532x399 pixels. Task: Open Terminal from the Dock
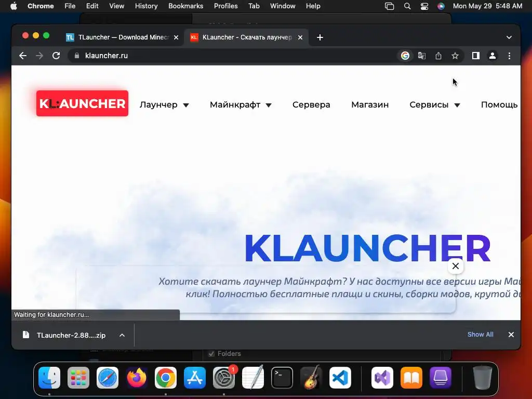(282, 378)
